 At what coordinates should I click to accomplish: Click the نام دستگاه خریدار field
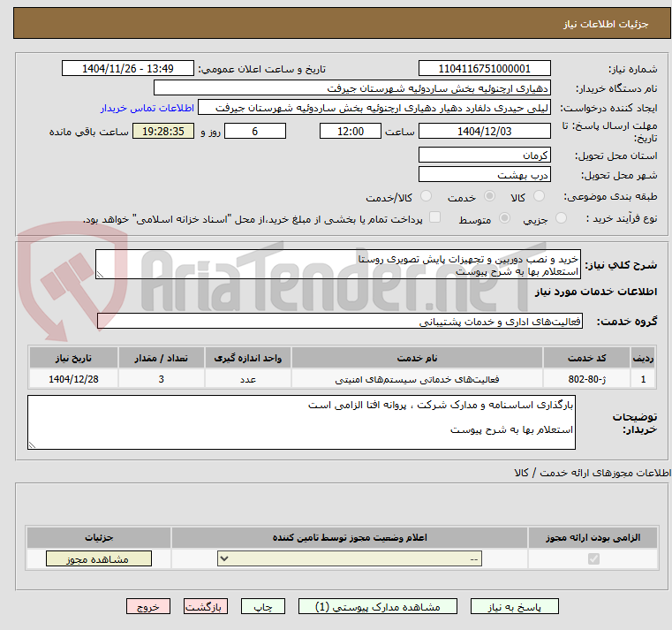coord(351,88)
